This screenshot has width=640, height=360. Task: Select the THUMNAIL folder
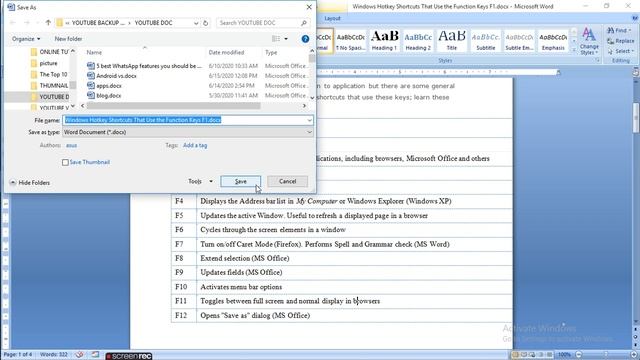49,86
